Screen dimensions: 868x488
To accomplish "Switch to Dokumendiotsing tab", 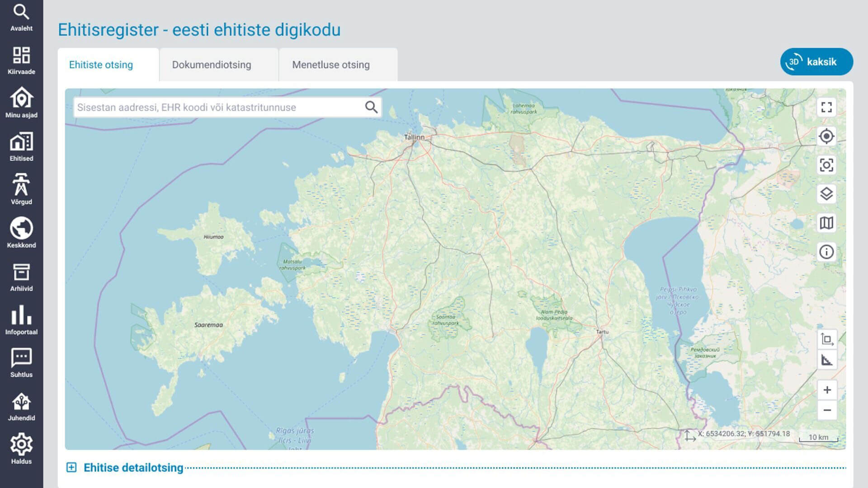I will click(x=212, y=65).
